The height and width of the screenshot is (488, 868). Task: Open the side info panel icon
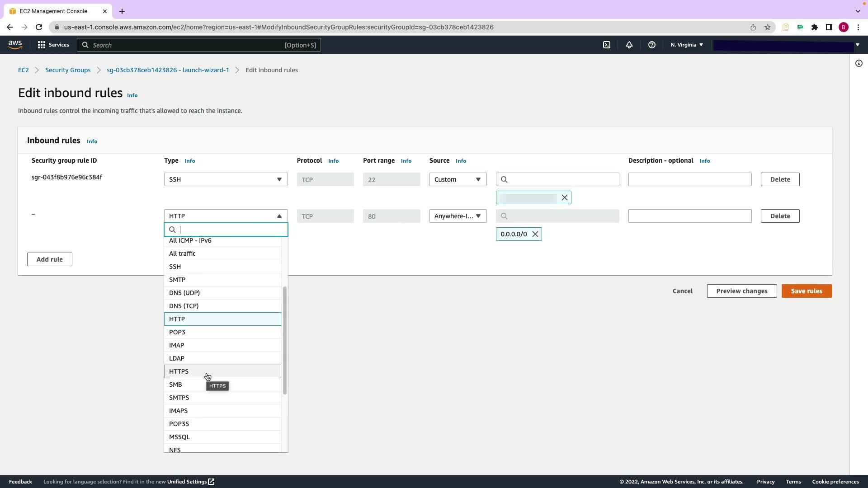(859, 63)
